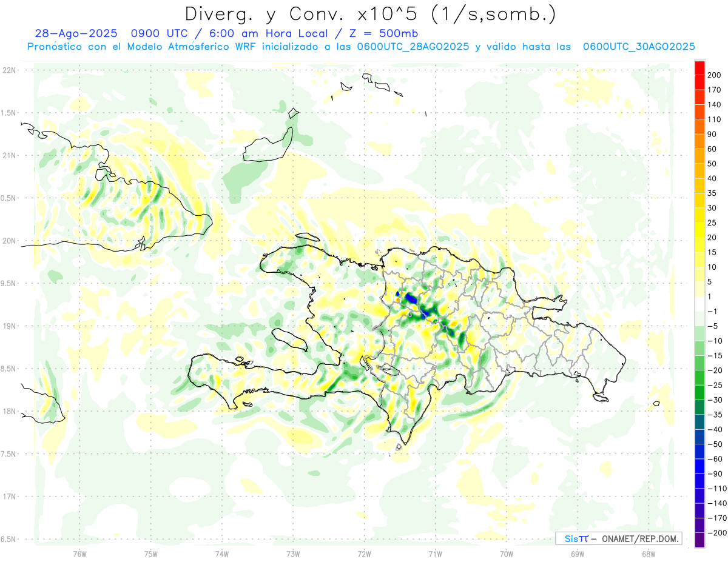The height and width of the screenshot is (562, 728).
Task: Click the '76W' longitude label
Action: click(80, 554)
